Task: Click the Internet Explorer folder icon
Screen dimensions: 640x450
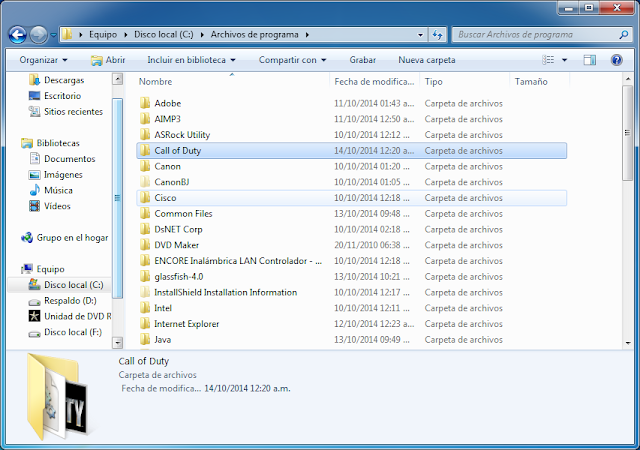Action: coord(145,324)
